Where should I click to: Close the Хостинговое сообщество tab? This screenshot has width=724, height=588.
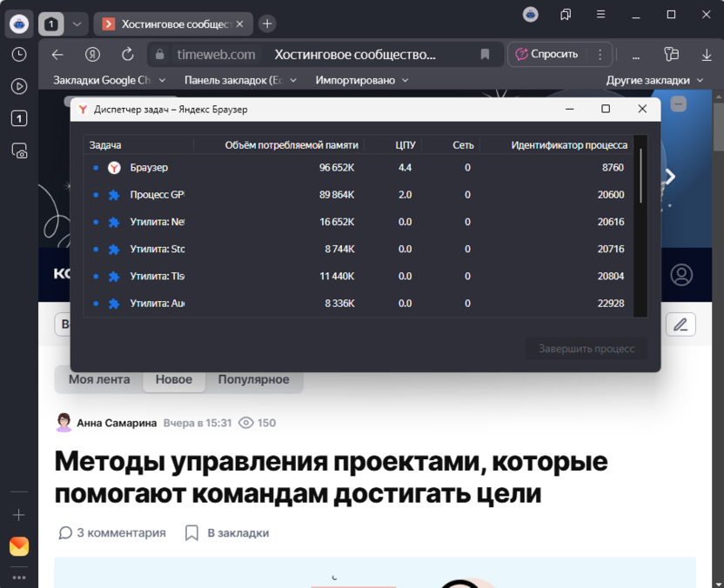(240, 24)
